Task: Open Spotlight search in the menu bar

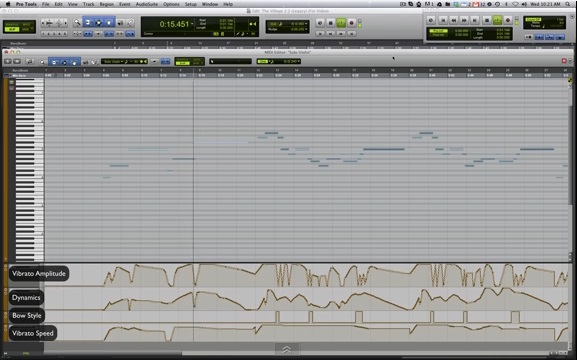Action: 569,4
